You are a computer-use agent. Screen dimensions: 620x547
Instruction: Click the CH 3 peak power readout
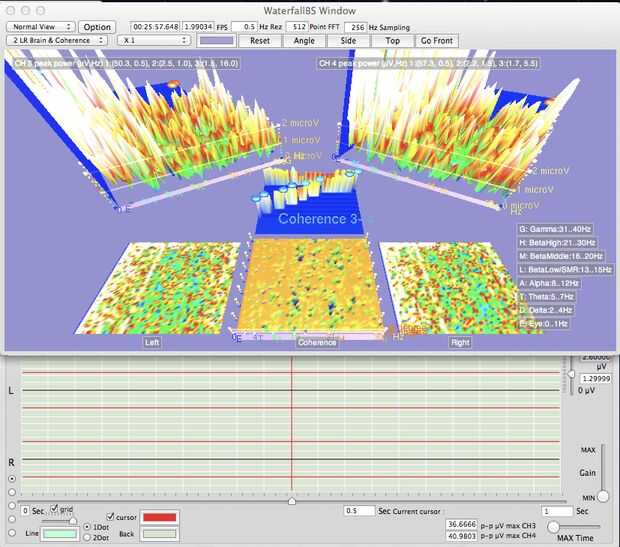[127, 63]
